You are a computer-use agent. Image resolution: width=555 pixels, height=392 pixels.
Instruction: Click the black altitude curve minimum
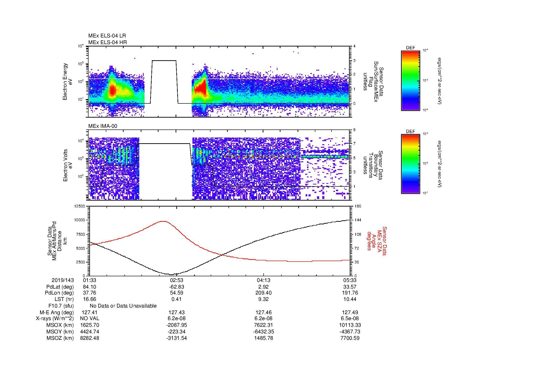pyautogui.click(x=171, y=274)
